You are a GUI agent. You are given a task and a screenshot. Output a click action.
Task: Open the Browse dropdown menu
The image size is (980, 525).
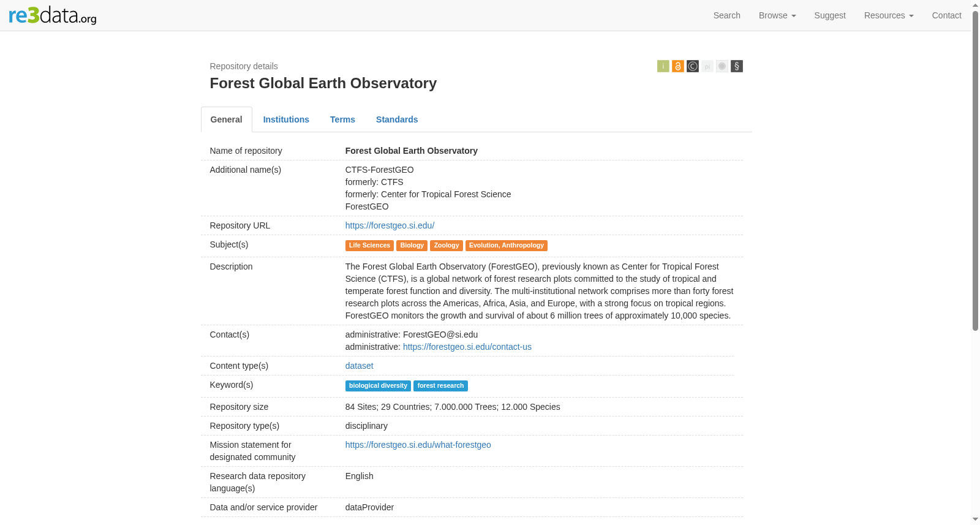coord(777,15)
